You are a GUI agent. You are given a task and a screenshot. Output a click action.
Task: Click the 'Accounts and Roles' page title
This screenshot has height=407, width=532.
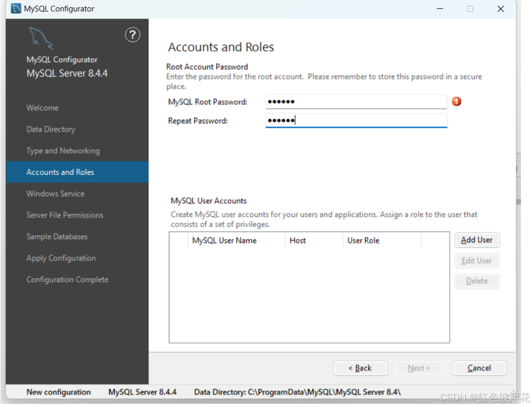click(x=221, y=47)
